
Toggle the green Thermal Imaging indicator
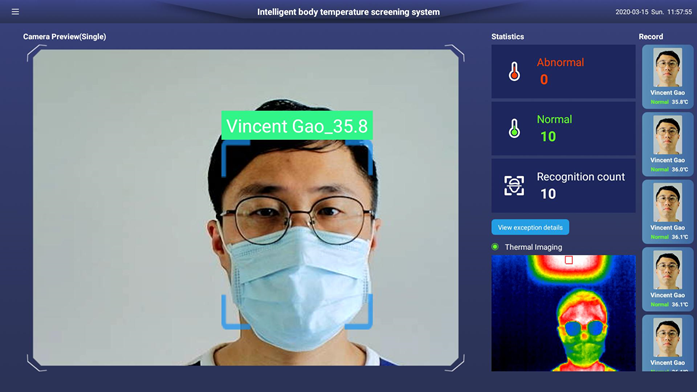pyautogui.click(x=495, y=247)
